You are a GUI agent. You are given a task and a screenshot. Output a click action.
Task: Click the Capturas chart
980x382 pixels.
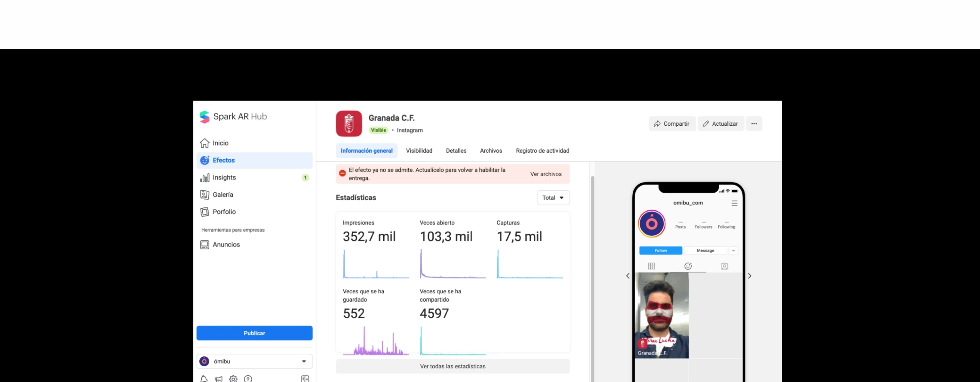coord(530,264)
